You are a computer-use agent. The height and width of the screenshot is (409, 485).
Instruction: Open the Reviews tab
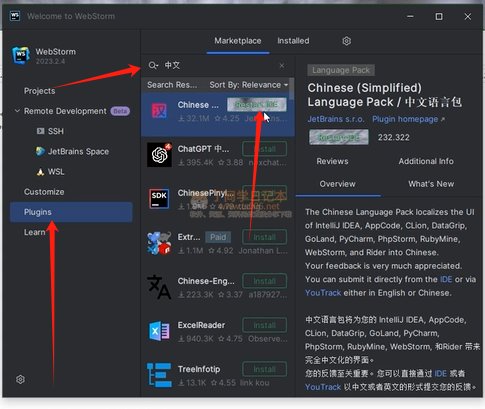[x=332, y=161]
